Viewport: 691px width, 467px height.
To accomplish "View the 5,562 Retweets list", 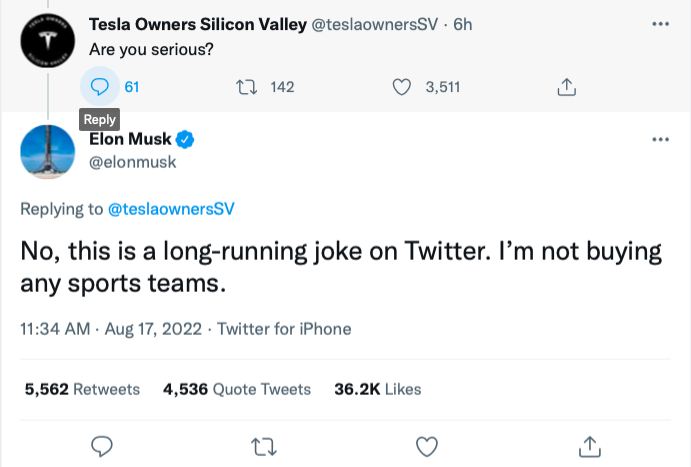I will pyautogui.click(x=82, y=389).
